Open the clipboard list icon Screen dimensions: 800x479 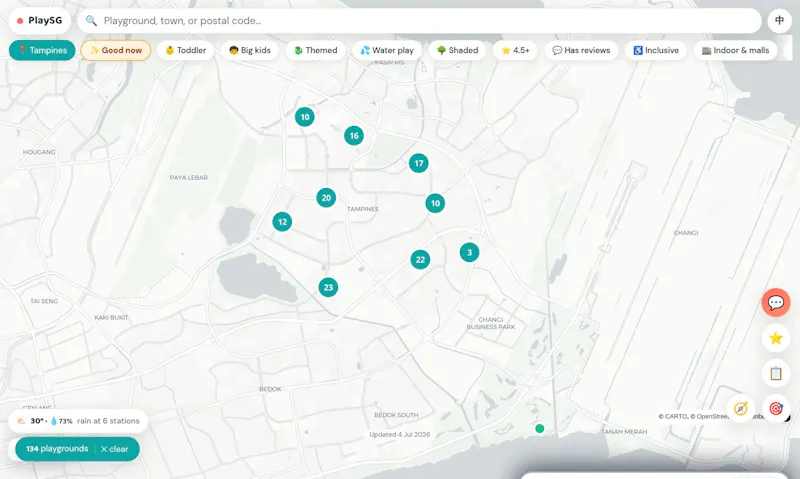776,373
